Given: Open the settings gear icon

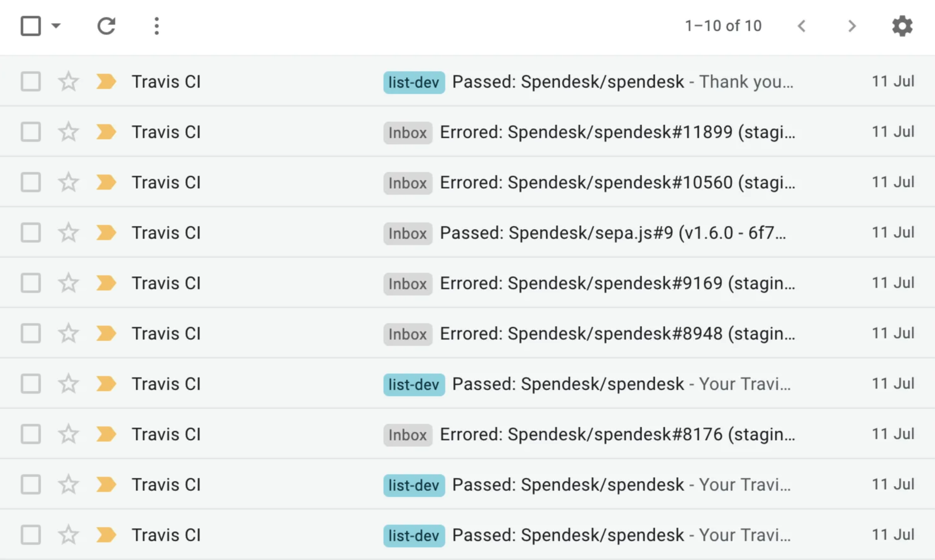Looking at the screenshot, I should click(x=902, y=26).
